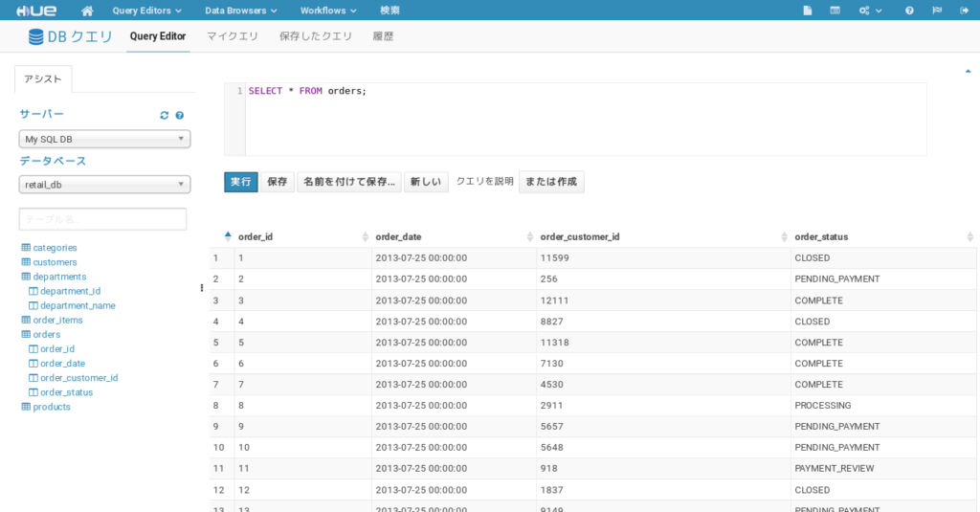Click the panel resize dots handle
980x512 pixels.
(202, 287)
